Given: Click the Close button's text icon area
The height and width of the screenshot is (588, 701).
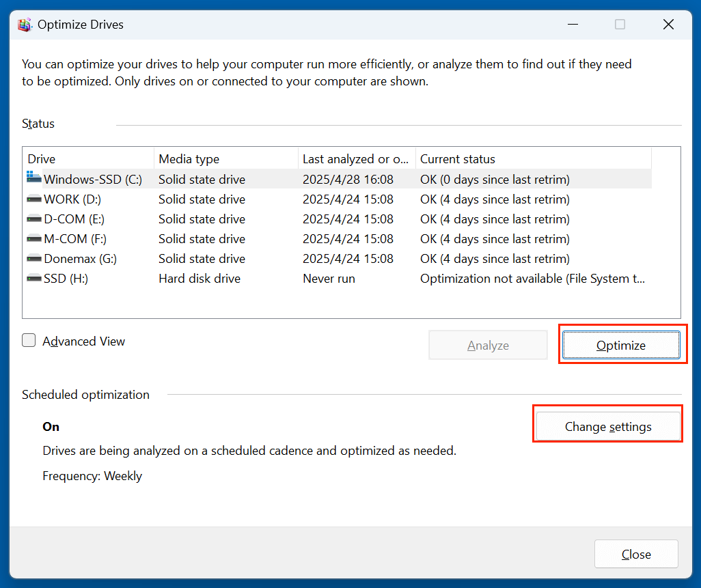Looking at the screenshot, I should pyautogui.click(x=636, y=554).
